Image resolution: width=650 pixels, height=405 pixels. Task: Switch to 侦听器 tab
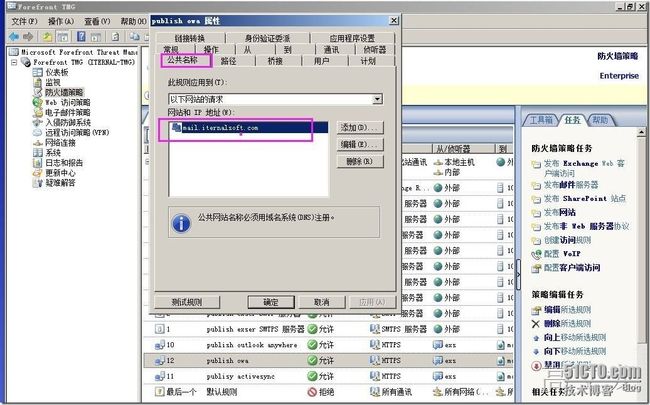[375, 50]
